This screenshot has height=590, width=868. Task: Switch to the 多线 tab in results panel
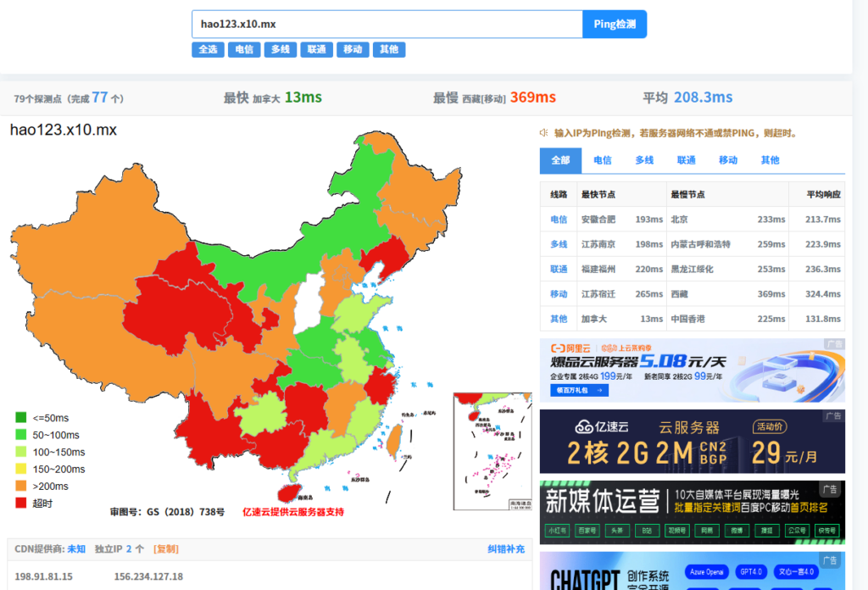pyautogui.click(x=644, y=160)
